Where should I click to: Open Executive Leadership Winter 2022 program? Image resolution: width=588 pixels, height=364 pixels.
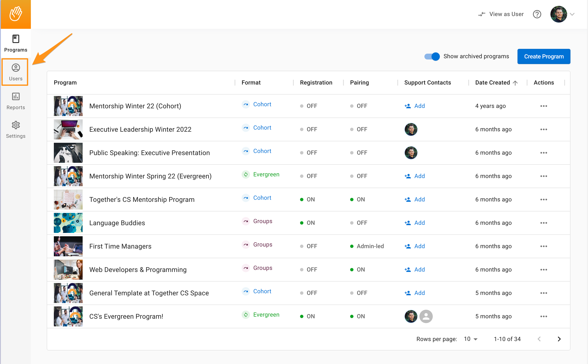click(140, 129)
